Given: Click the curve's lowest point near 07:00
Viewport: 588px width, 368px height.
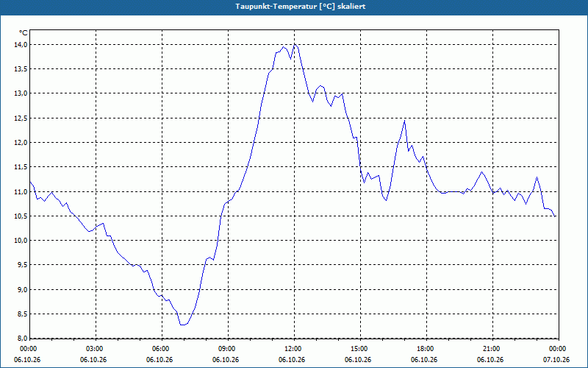Looking at the screenshot, I should tap(182, 325).
